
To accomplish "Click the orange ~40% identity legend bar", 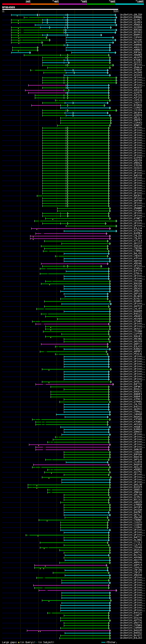I will [45, 4].
